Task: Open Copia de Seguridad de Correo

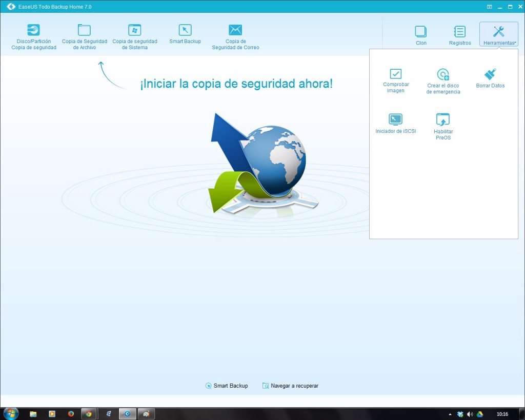Action: tap(235, 36)
